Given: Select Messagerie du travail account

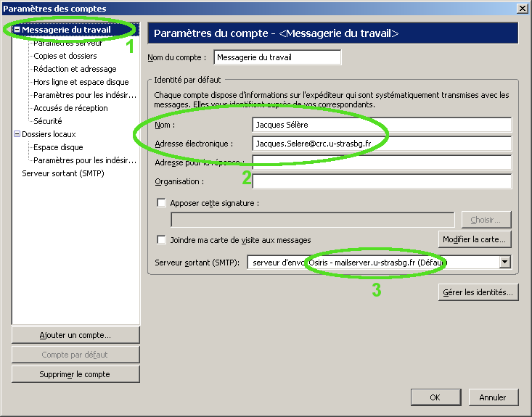Looking at the screenshot, I should tap(66, 30).
